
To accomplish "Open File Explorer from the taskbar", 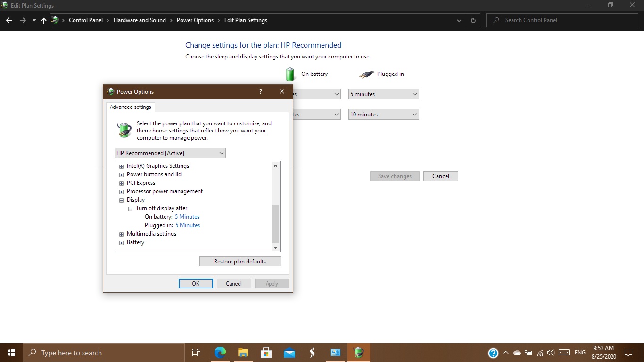I will (243, 353).
